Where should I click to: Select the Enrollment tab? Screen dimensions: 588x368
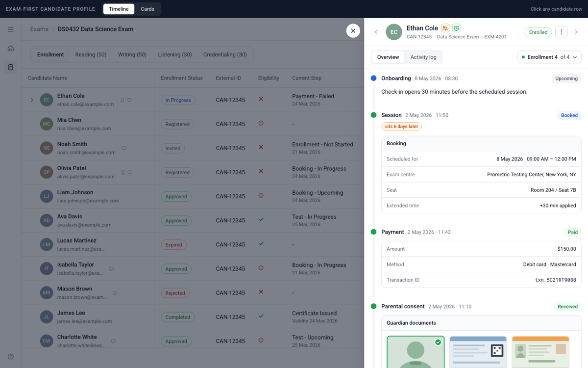50,54
